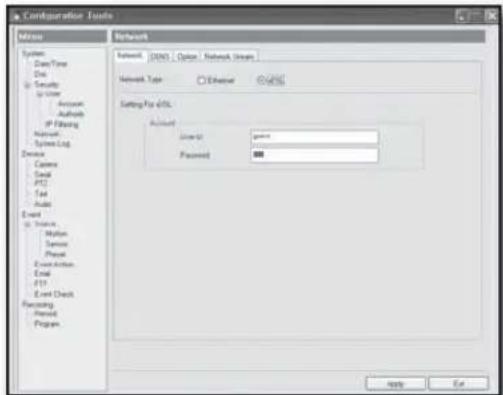Select the Ethernet network type radio button

tap(201, 80)
